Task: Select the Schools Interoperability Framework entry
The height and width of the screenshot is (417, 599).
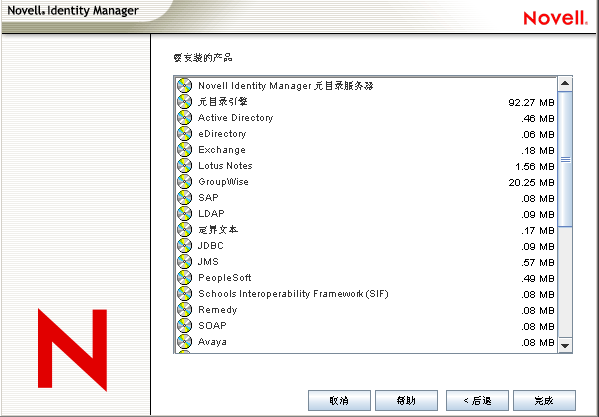Action: pos(366,294)
